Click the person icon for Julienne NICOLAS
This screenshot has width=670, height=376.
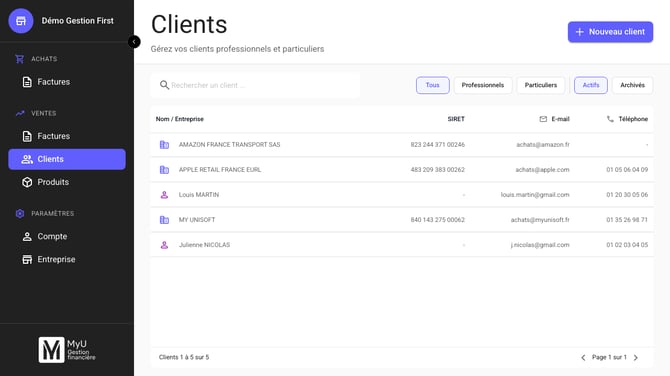pos(164,245)
